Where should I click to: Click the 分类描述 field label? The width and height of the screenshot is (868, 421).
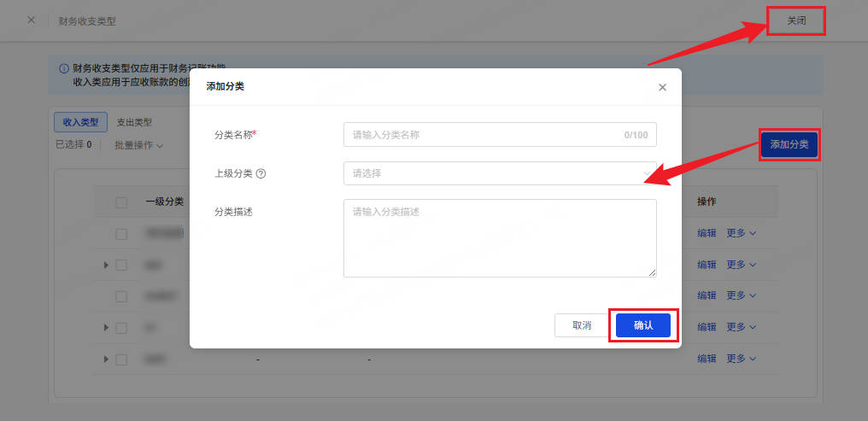[x=233, y=212]
